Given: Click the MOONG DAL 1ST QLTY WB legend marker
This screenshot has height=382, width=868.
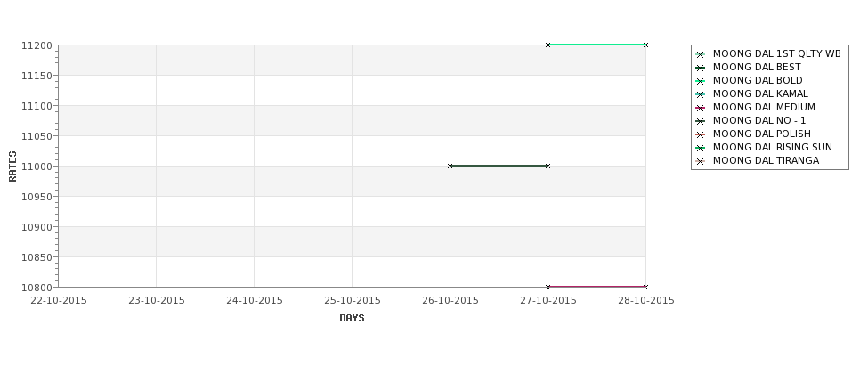Looking at the screenshot, I should [x=701, y=54].
